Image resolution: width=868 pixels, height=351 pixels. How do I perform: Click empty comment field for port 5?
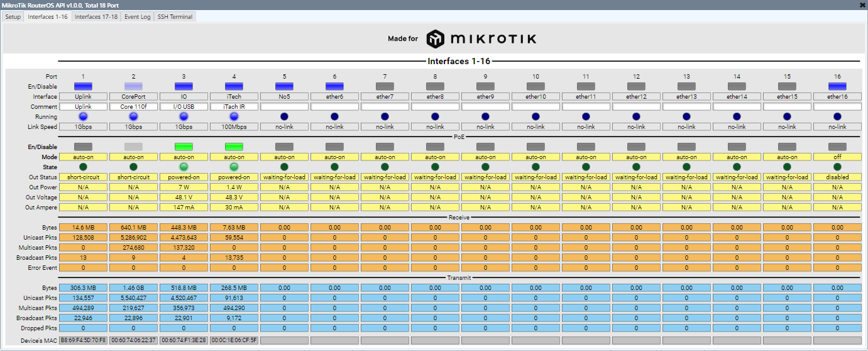click(284, 107)
